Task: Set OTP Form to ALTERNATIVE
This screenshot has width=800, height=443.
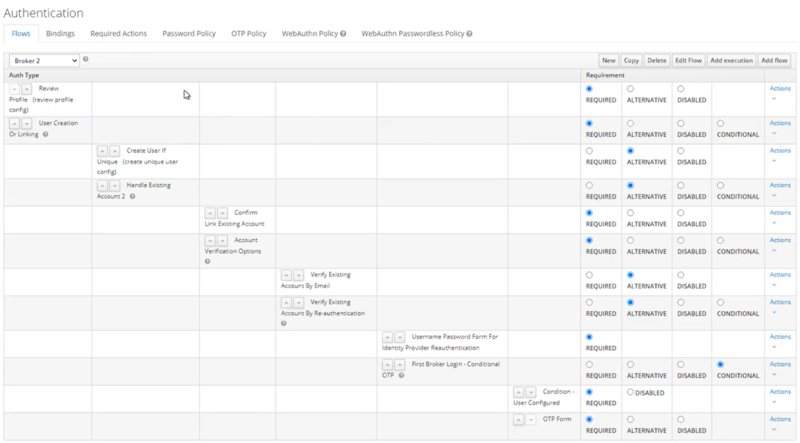Action: [x=631, y=420]
